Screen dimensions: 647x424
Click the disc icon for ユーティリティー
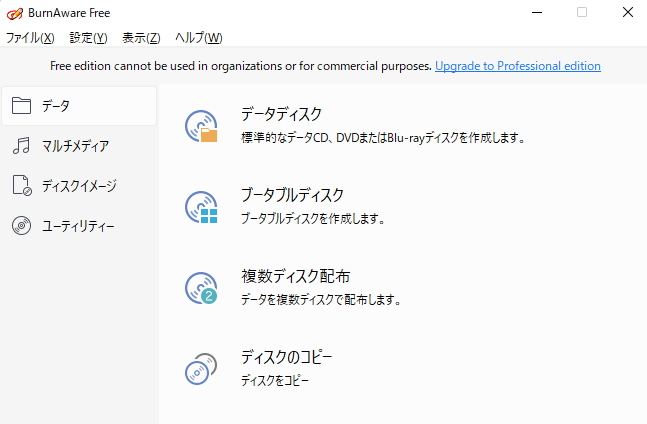[22, 226]
